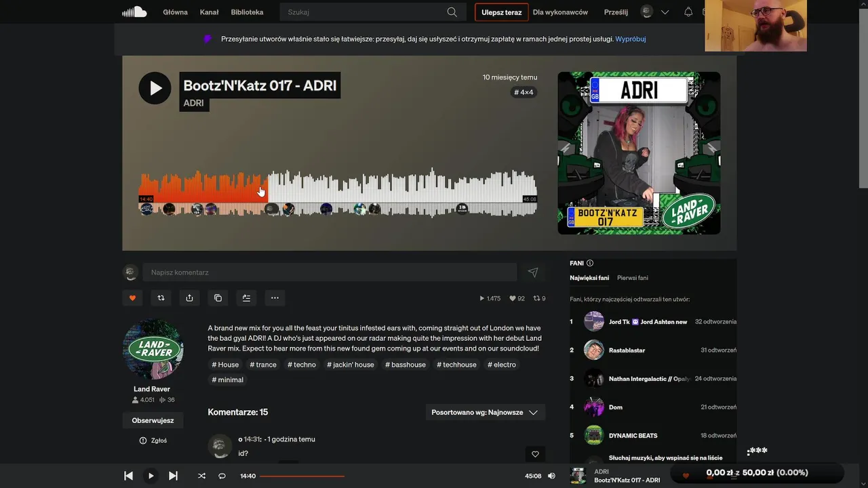Open Główna menu item

click(175, 12)
